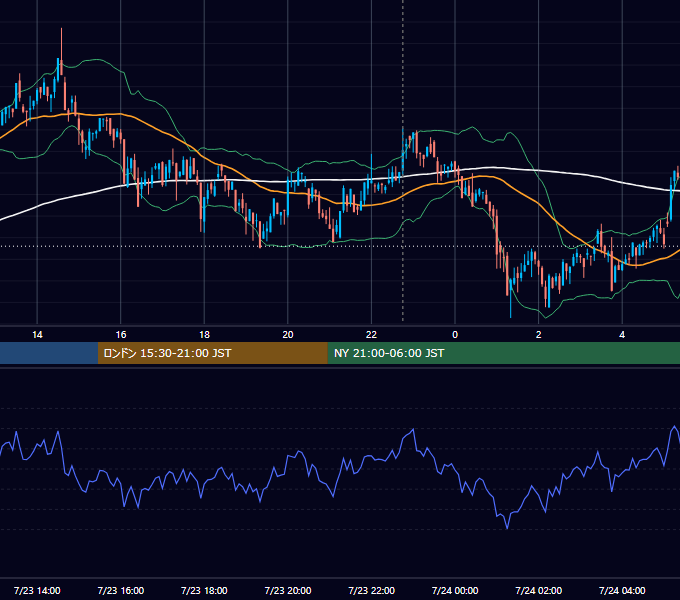Click the 22 hour axis label
The width and height of the screenshot is (680, 600).
[371, 335]
